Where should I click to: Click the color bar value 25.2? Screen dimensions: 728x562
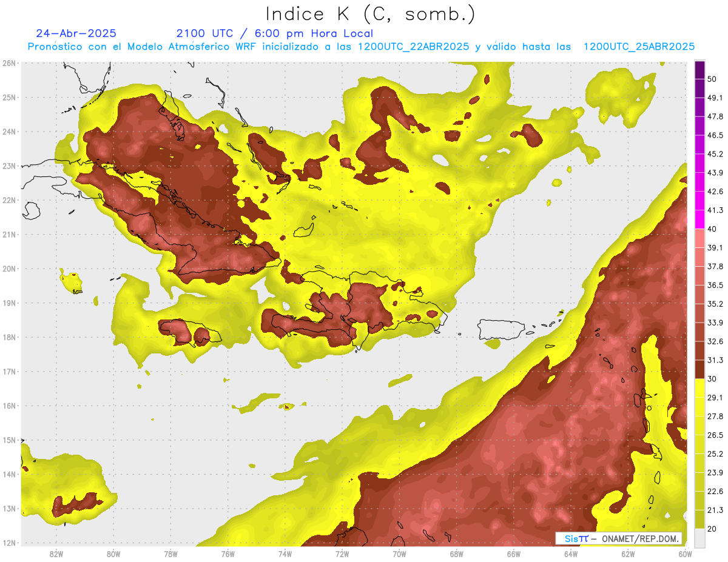click(x=716, y=453)
